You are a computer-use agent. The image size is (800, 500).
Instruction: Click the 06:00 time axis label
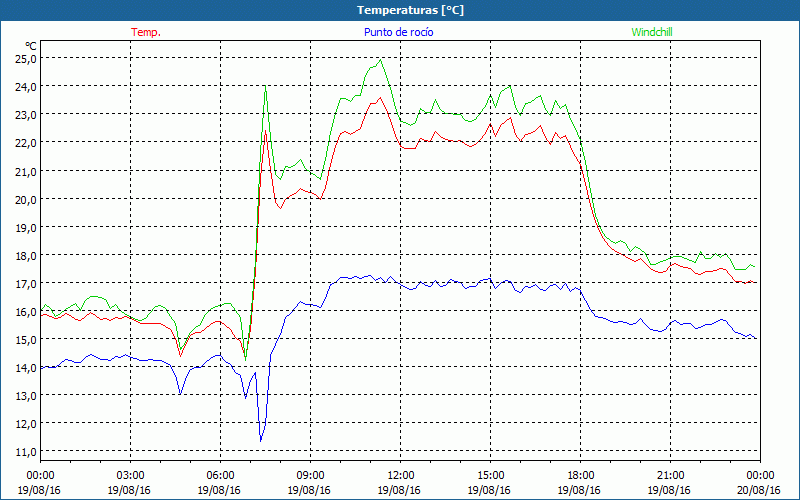[x=220, y=476]
